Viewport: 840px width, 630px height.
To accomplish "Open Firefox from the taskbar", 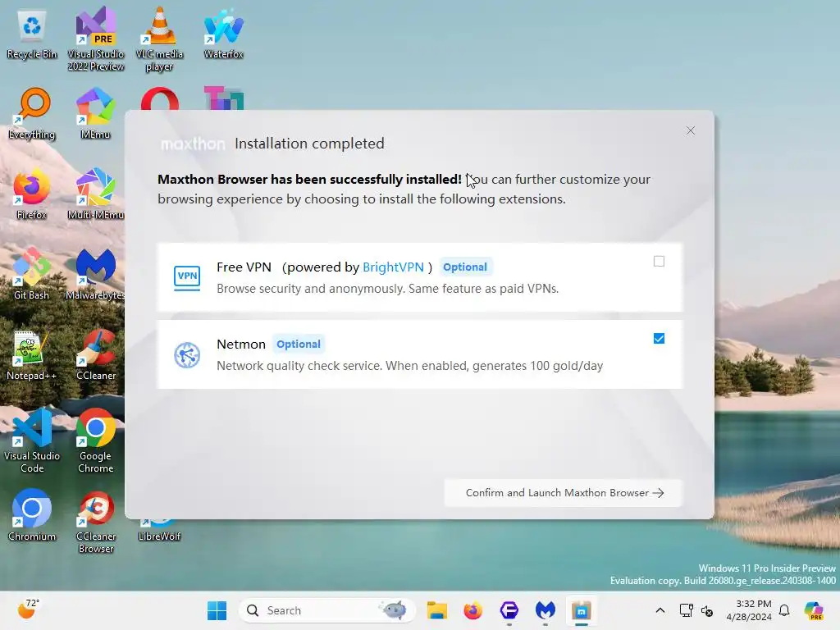I will pos(472,610).
